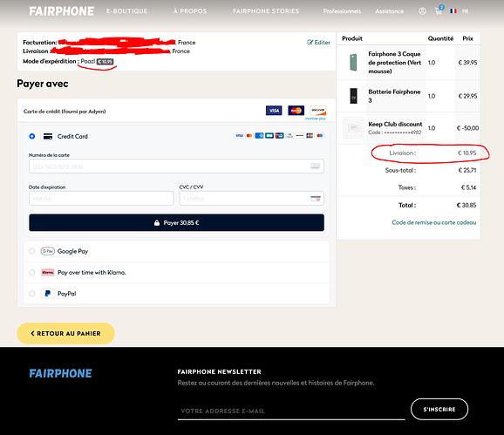The height and width of the screenshot is (435, 504).
Task: Select the PayPal radio button
Action: tap(31, 294)
